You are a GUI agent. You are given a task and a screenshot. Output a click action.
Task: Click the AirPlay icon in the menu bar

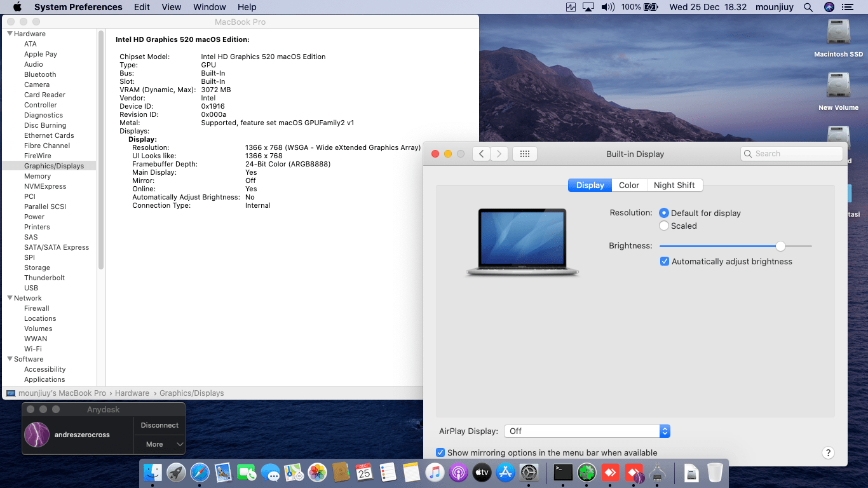pos(588,7)
